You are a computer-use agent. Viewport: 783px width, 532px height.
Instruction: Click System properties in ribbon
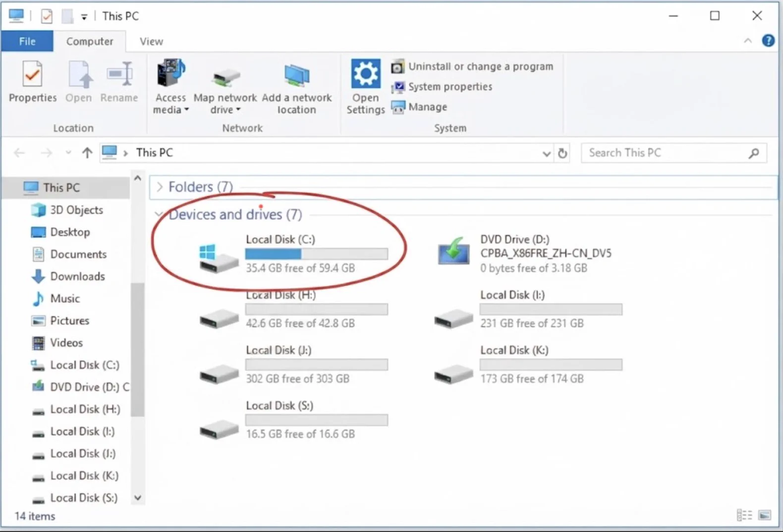[442, 87]
